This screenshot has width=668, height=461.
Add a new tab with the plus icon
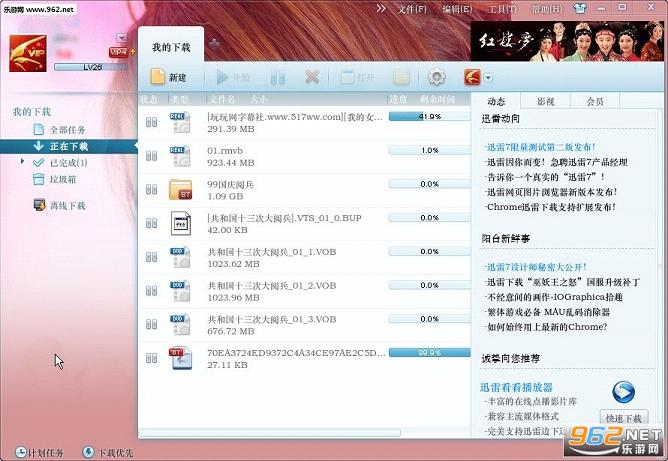[x=214, y=43]
